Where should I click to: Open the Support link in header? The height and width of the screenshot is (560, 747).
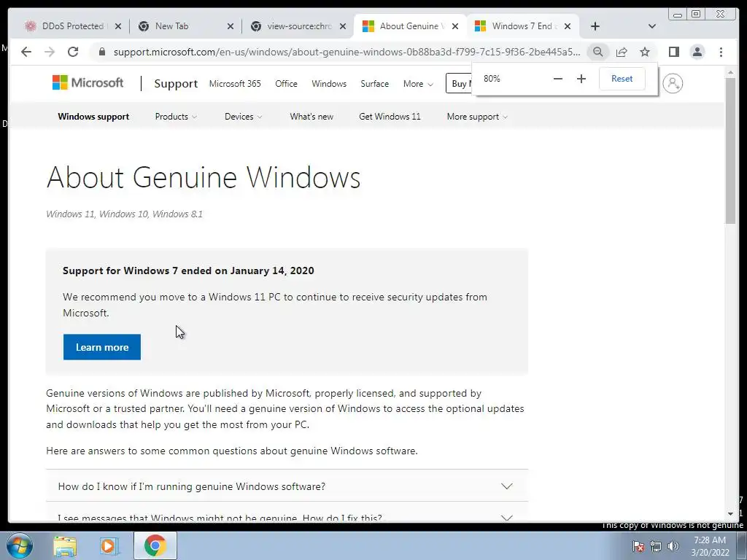coord(176,84)
